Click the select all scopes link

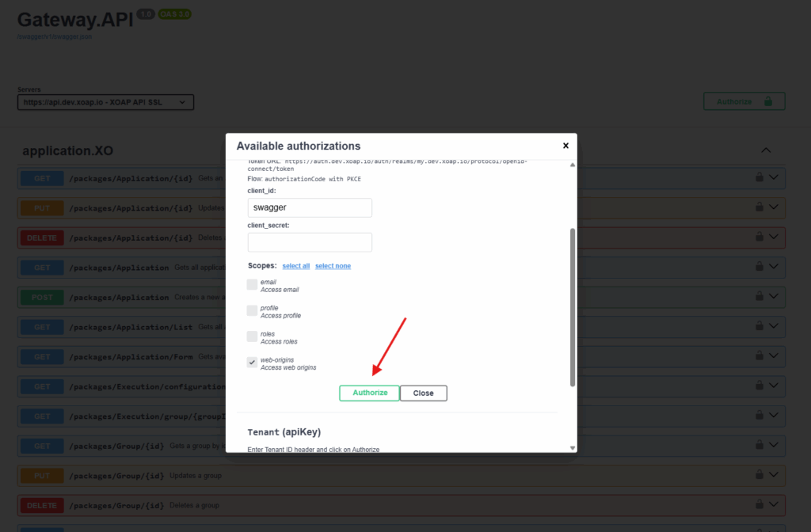[x=295, y=266]
